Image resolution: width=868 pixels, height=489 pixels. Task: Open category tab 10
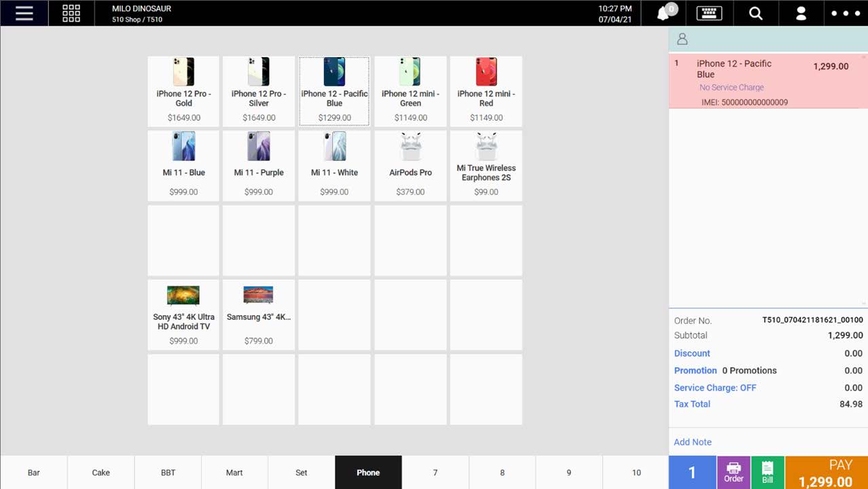coord(636,472)
